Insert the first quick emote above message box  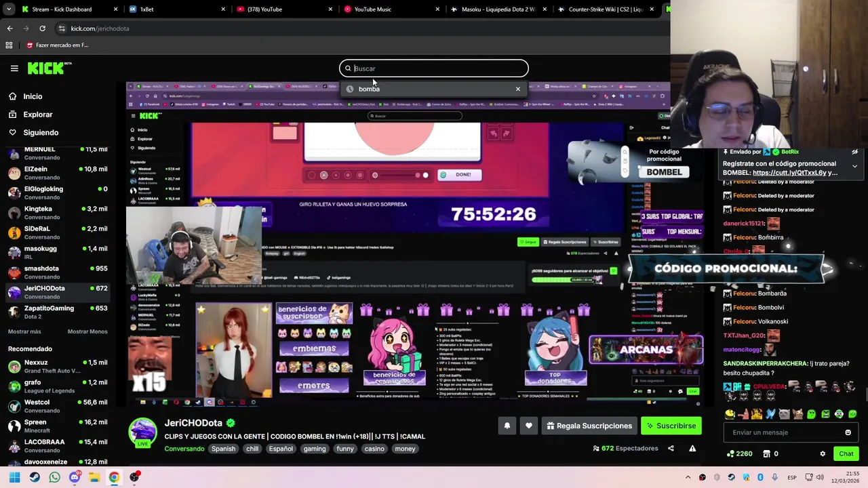pyautogui.click(x=730, y=414)
